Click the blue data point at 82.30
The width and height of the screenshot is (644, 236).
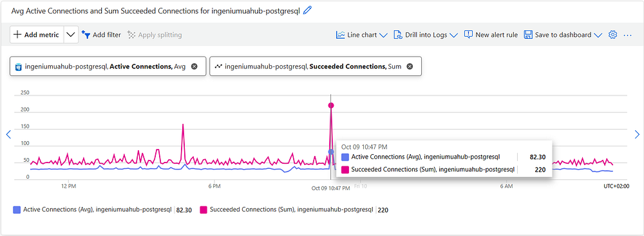click(x=331, y=152)
